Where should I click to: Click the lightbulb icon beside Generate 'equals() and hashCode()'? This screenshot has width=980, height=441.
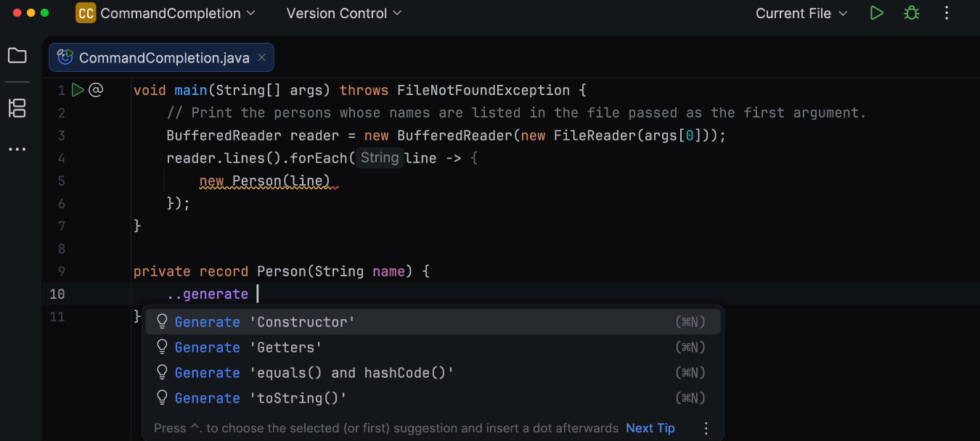pos(163,372)
